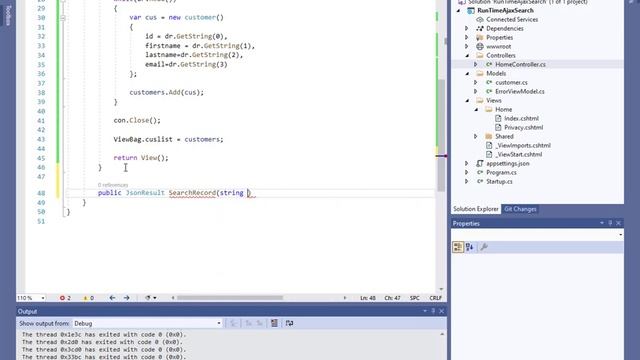
Task: Collapse the Views folder
Action: 467,100
